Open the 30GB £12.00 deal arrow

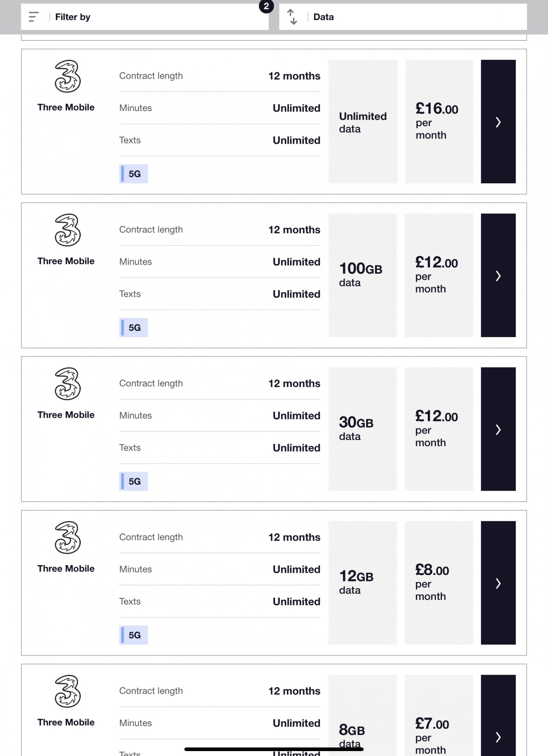point(498,429)
